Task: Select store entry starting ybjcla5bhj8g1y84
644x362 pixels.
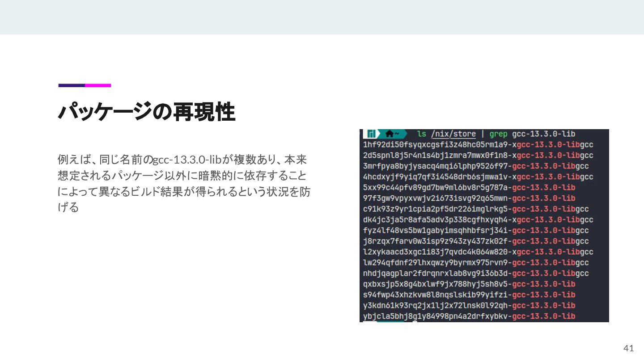Action: [x=469, y=316]
